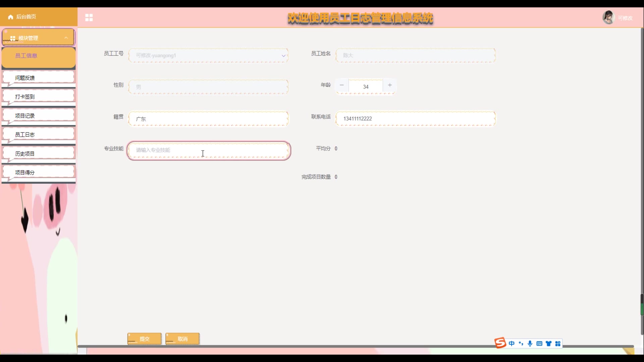Click the 后台首页 home icon
The height and width of the screenshot is (362, 644).
click(x=11, y=17)
